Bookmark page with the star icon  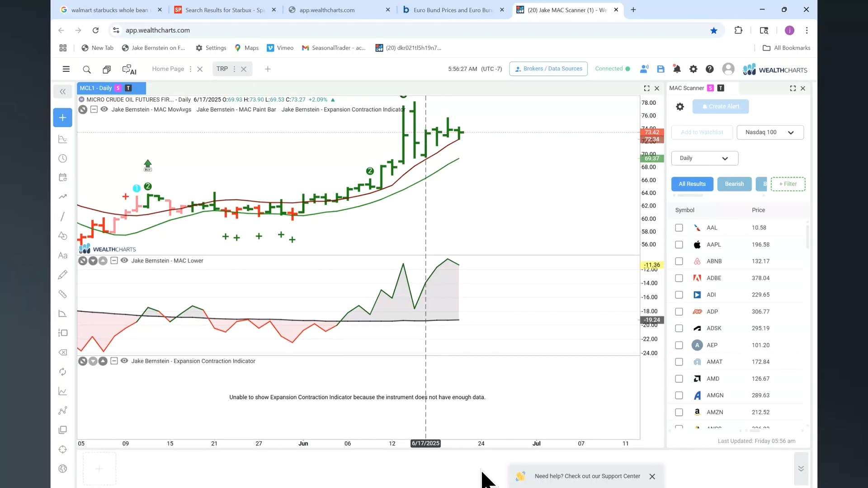click(x=714, y=30)
